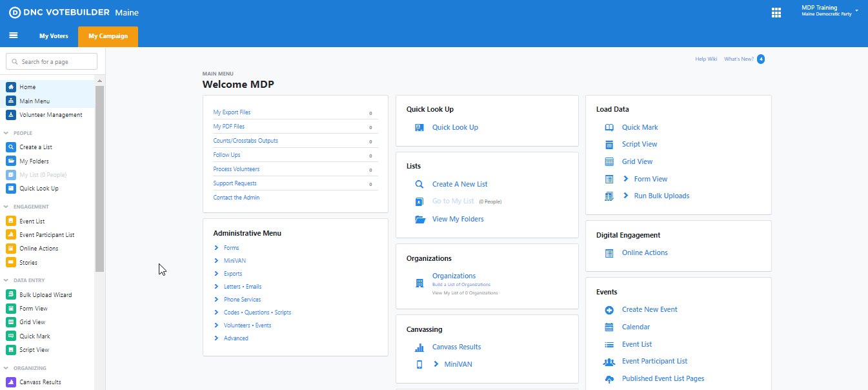The image size is (868, 390).
Task: Open Script View under Load Data
Action: [x=640, y=145]
